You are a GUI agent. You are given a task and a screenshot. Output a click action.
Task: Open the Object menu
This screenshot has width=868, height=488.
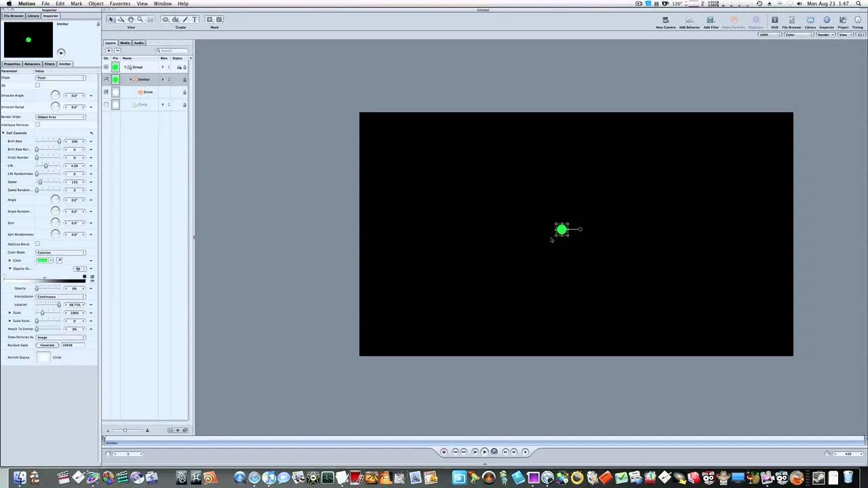pos(96,3)
